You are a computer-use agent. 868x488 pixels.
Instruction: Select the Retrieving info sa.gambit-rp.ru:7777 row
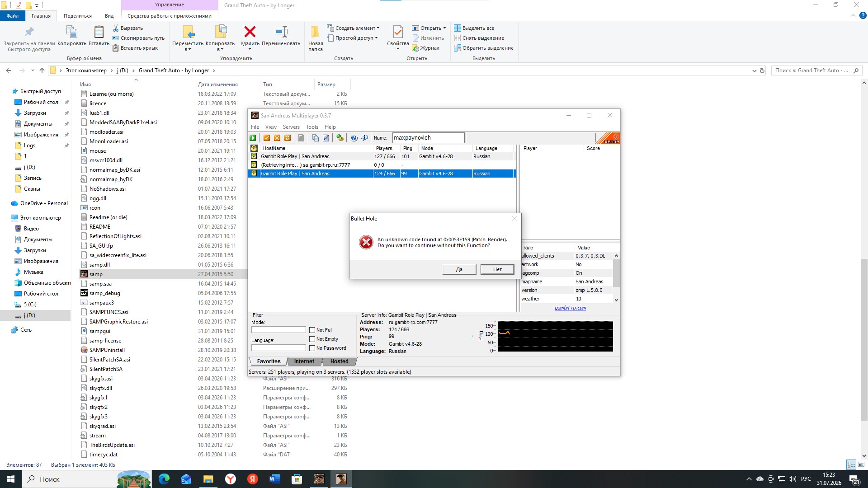pyautogui.click(x=382, y=165)
